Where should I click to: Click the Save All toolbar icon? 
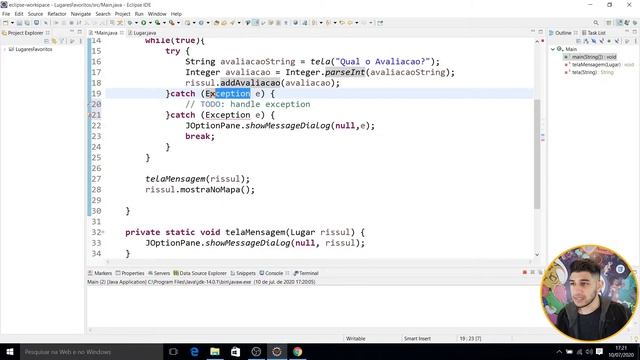(x=27, y=23)
